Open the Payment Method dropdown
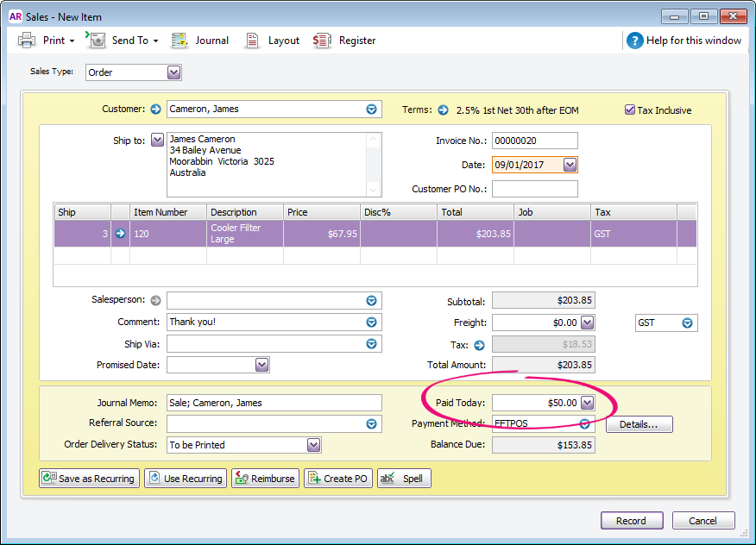The image size is (756, 545). coord(584,424)
